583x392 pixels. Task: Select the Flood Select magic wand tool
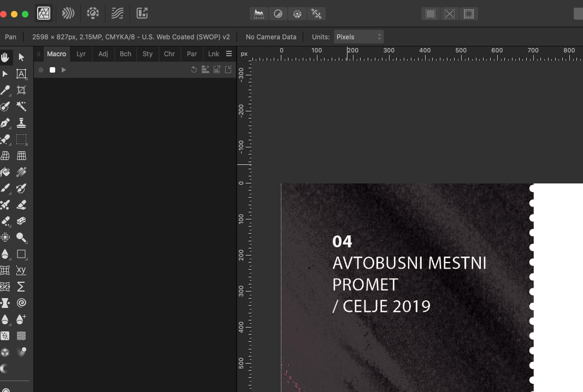click(x=21, y=106)
